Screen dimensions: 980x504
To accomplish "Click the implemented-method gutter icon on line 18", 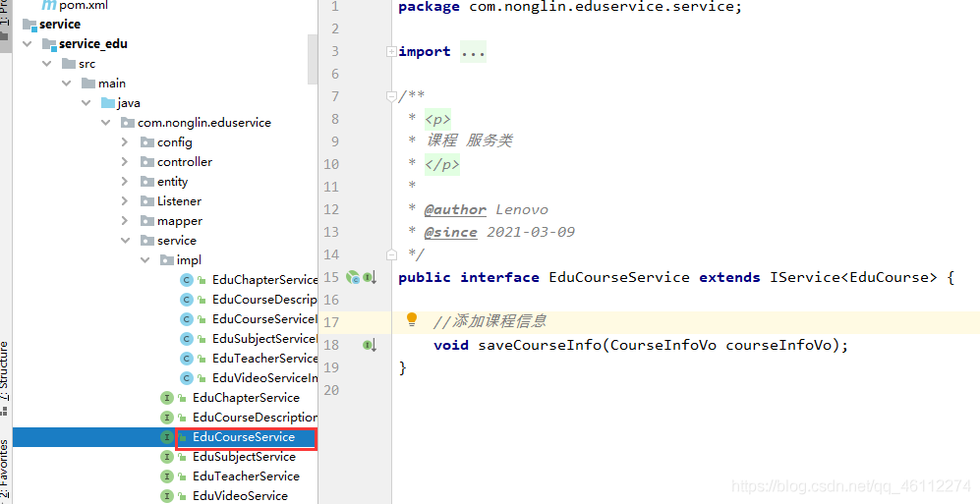I will [x=370, y=345].
